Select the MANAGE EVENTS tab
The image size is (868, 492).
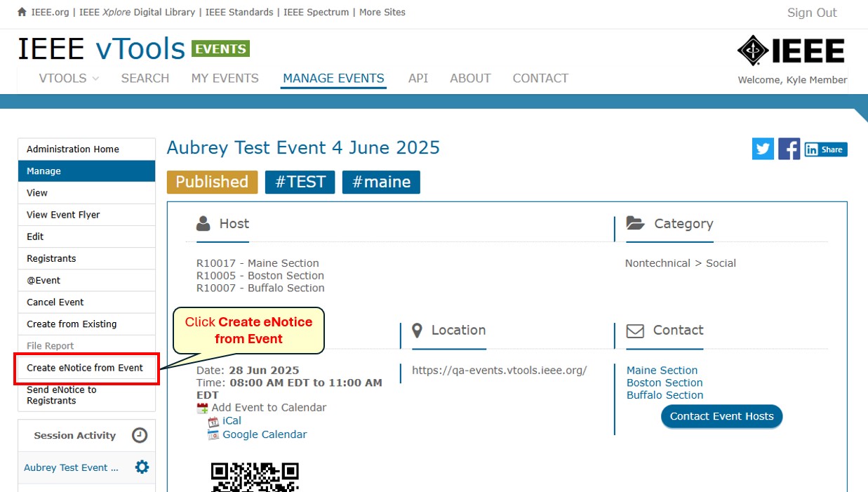(333, 79)
